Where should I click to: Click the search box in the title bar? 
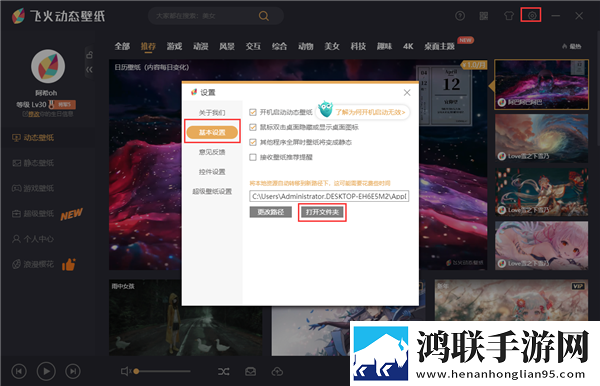[x=215, y=16]
